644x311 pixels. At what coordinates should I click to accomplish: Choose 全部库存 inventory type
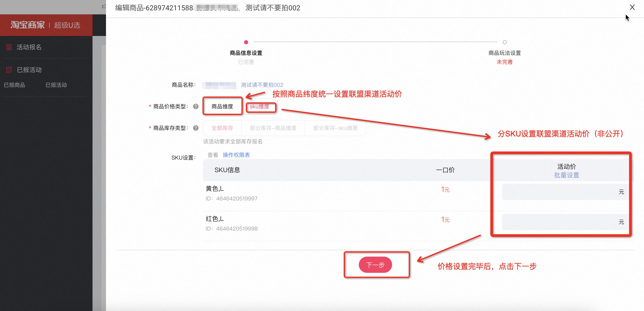click(x=222, y=128)
